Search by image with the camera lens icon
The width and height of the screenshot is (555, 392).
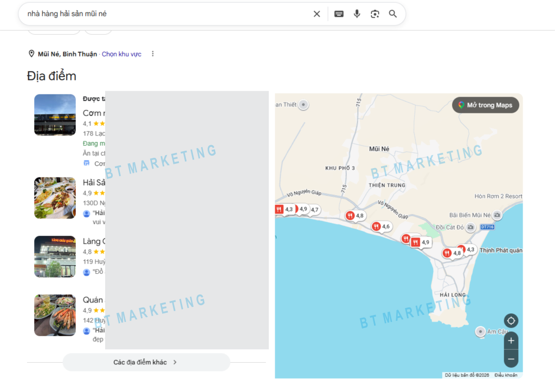coord(375,14)
